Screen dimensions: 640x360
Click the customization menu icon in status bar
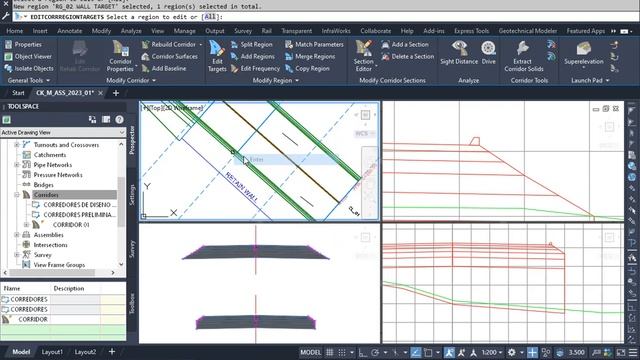633,352
